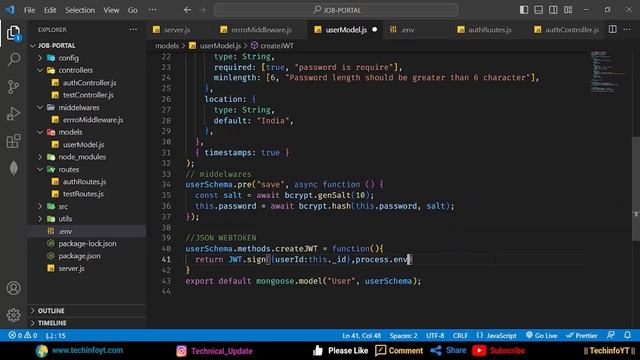The height and width of the screenshot is (360, 640).
Task: Open the Source Control view
Action: tap(13, 87)
